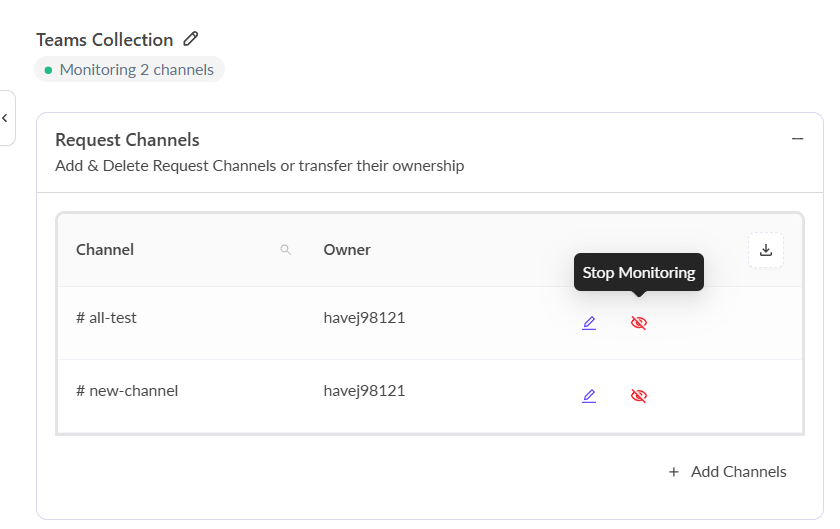Select the Channel column header
Image resolution: width=840 pixels, height=529 pixels.
click(105, 250)
